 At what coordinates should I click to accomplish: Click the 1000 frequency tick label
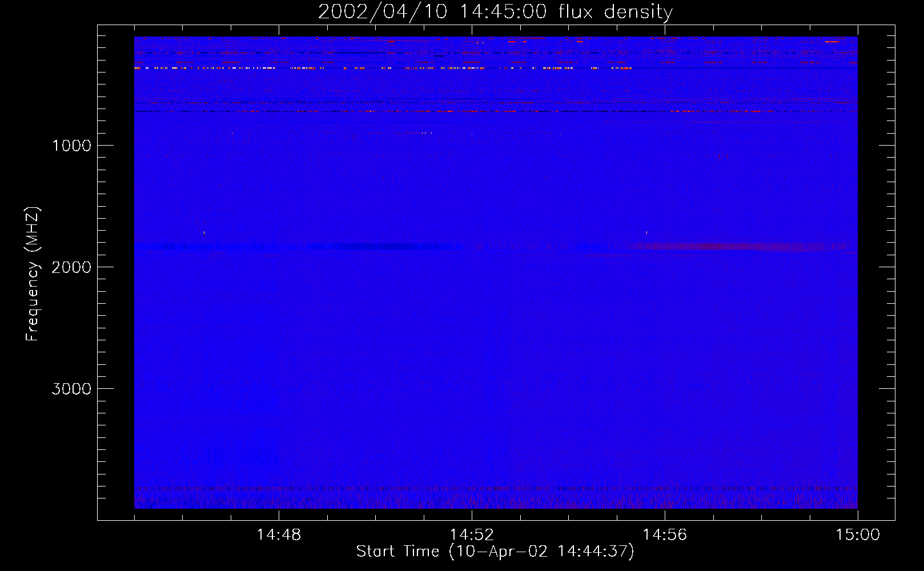pyautogui.click(x=72, y=146)
